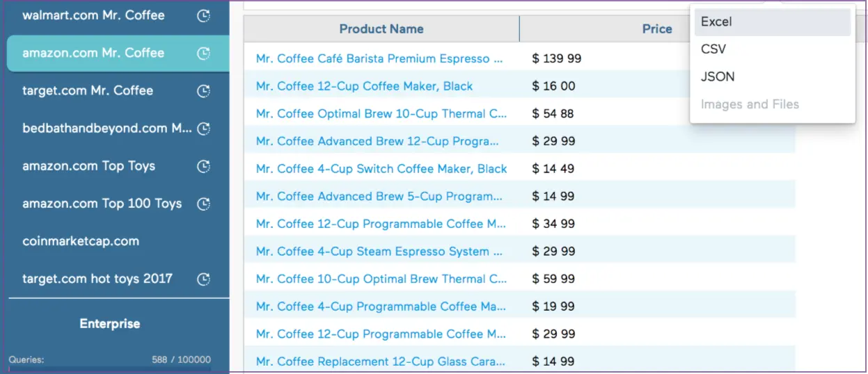Viewport: 868px width, 374px height.
Task: Click the Queries usage progress bar
Action: pos(110,369)
